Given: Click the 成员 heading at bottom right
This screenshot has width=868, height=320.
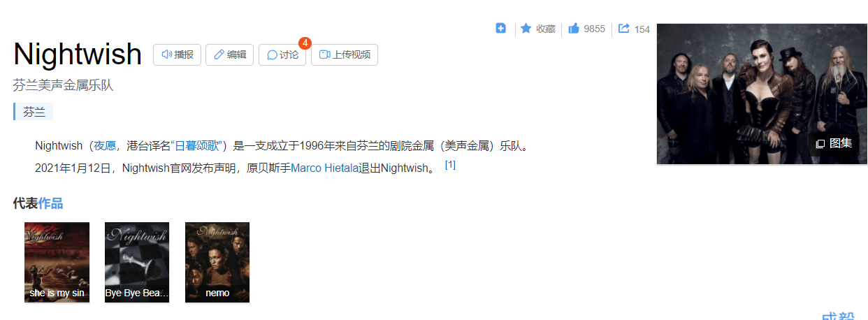Looking at the screenshot, I should pos(838,316).
